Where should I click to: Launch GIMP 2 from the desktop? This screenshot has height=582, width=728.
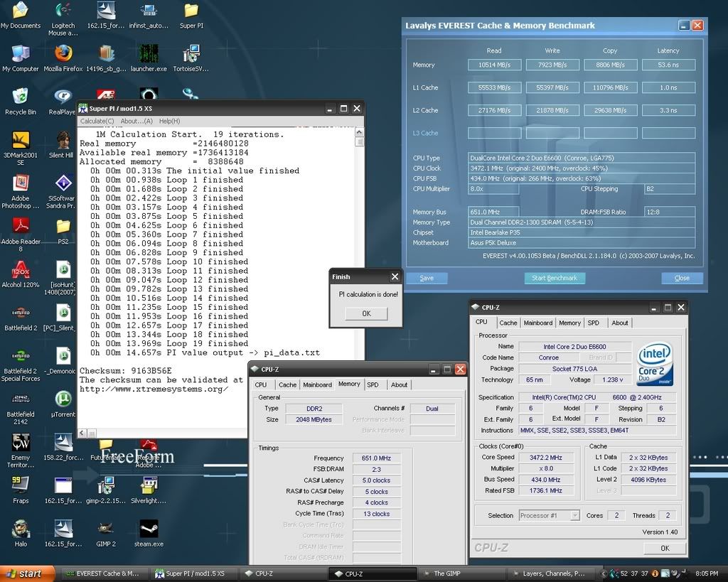point(105,529)
